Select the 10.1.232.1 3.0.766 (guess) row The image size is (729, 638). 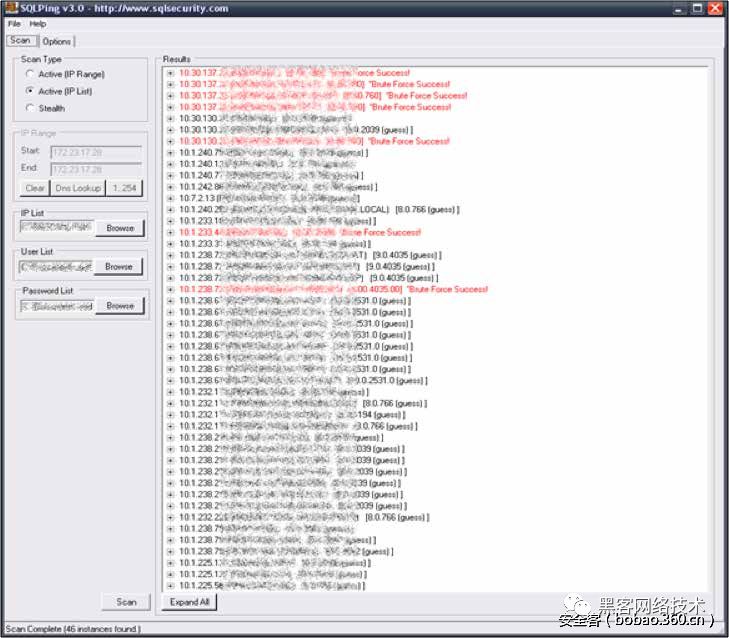(x=298, y=426)
